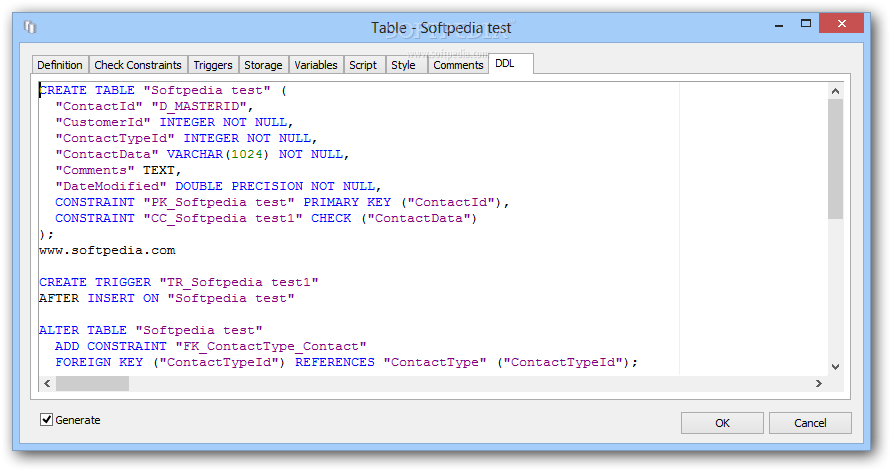Click the PRIMARY KEY constraint line
The height and width of the screenshot is (471, 891).
282,202
